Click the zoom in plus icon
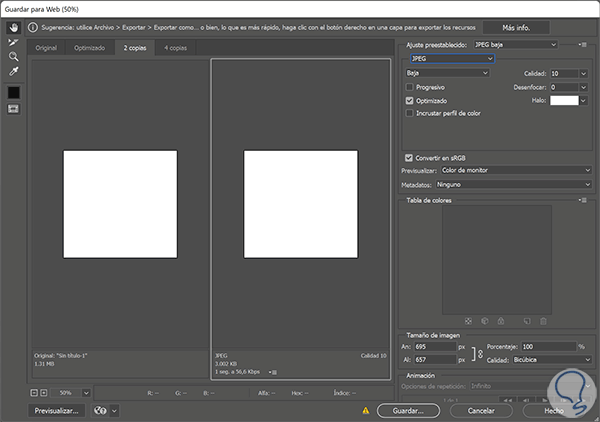This screenshot has height=422, width=600. coord(44,393)
